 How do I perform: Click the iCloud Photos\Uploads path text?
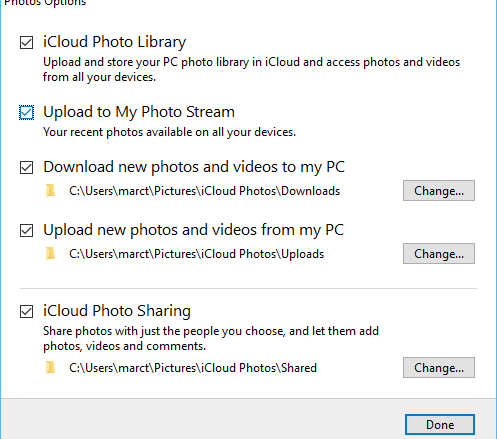click(197, 254)
